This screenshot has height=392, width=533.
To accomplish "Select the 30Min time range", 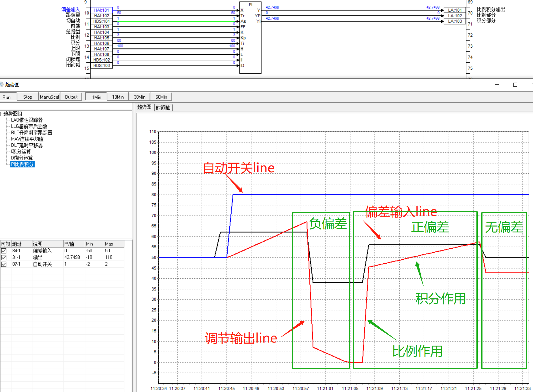I will (x=139, y=97).
